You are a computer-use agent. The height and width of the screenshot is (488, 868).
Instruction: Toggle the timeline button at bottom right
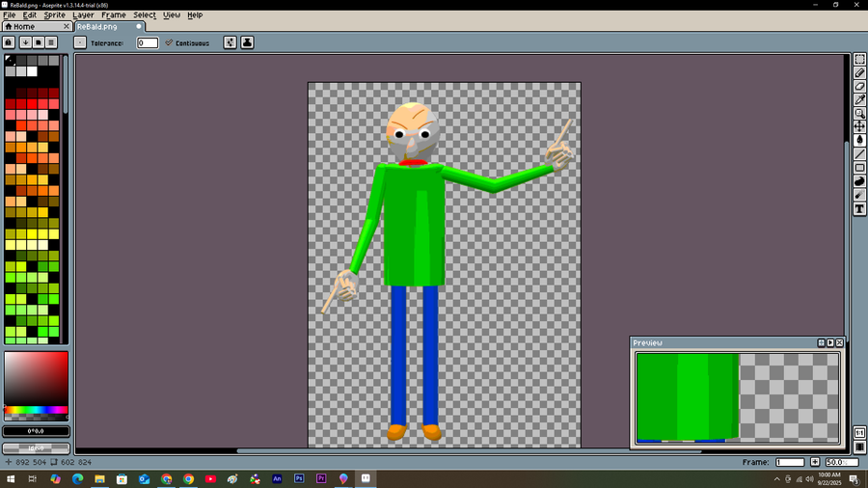click(859, 447)
